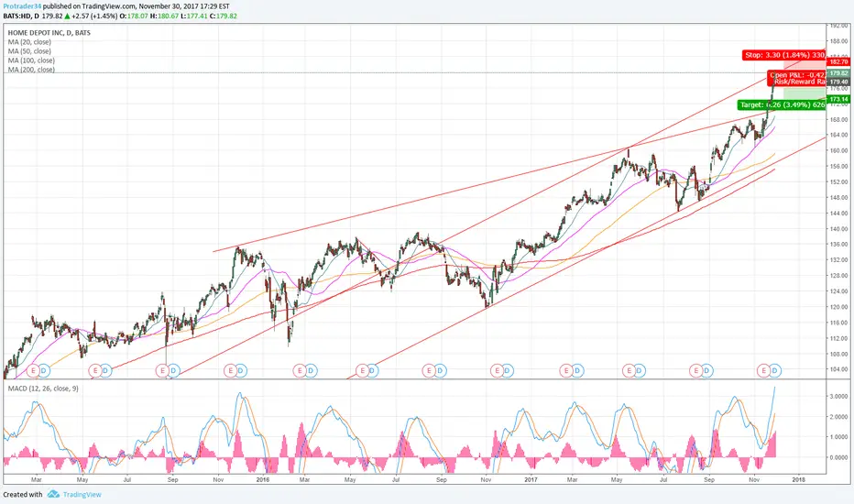Viewport: 854px width, 504px height.
Task: Click the BATS:HD, D symbol header text
Action: pos(21,16)
